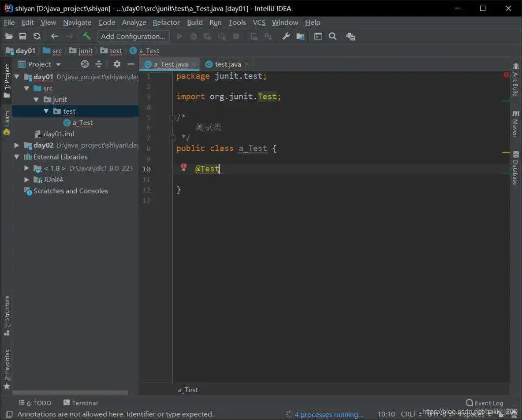The width and height of the screenshot is (522, 420).
Task: Change line separator by clicking CRLF
Action: click(x=410, y=414)
